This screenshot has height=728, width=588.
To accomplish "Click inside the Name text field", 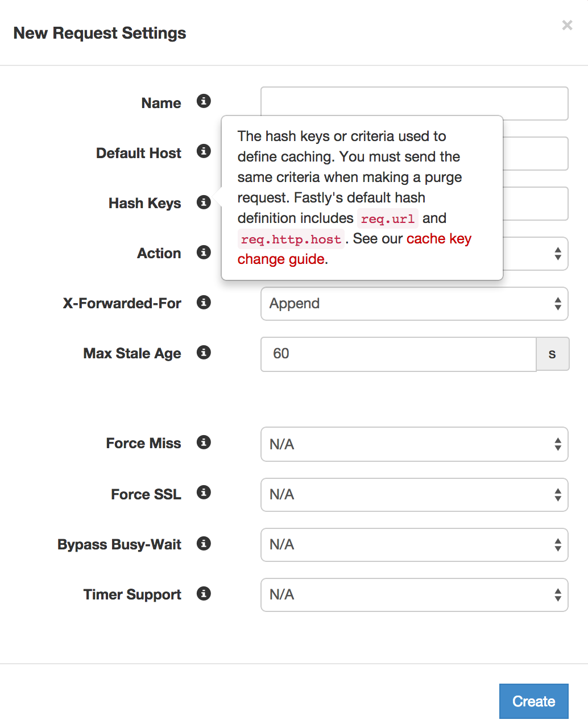I will click(x=414, y=103).
